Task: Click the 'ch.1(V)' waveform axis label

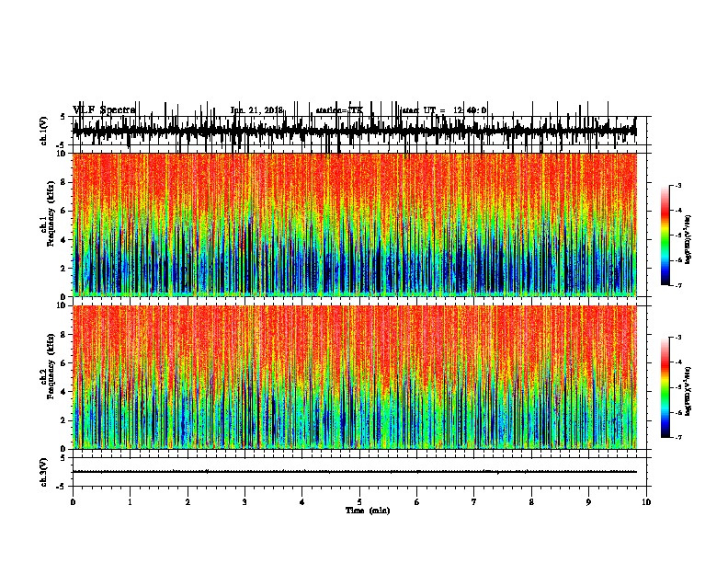Action: pyautogui.click(x=44, y=131)
